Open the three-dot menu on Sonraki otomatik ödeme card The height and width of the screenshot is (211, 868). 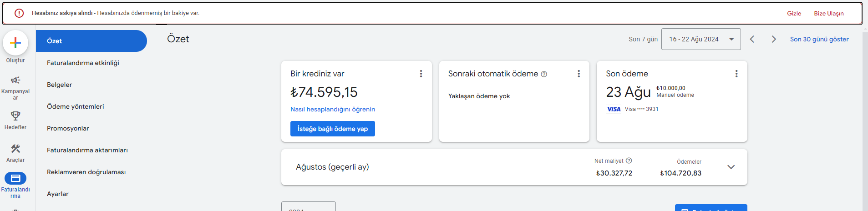pyautogui.click(x=579, y=74)
